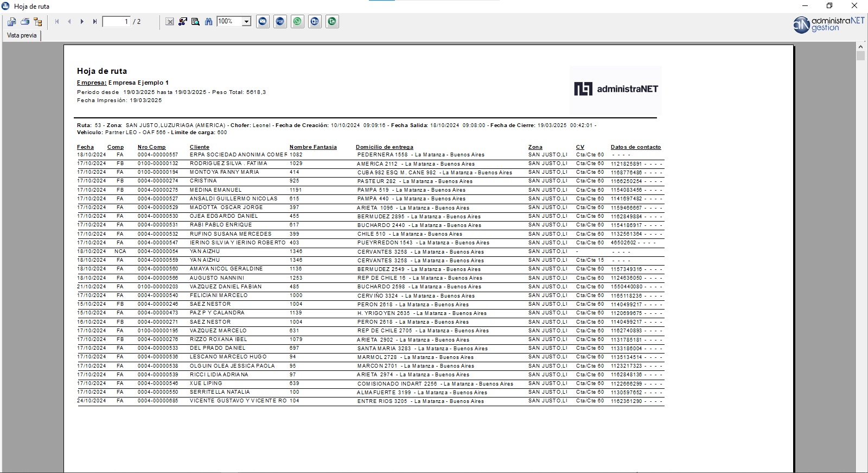Click the Cta/Cte 15 payment condition cell

coord(590,260)
